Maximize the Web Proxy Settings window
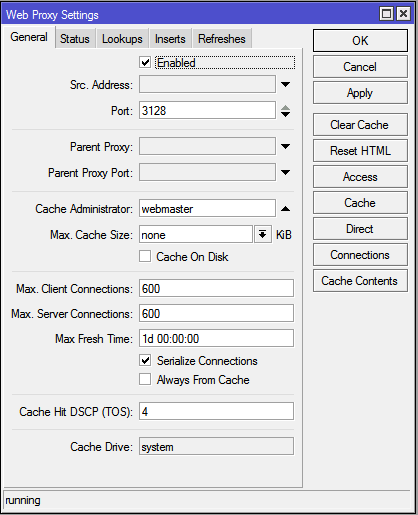 coord(386,14)
